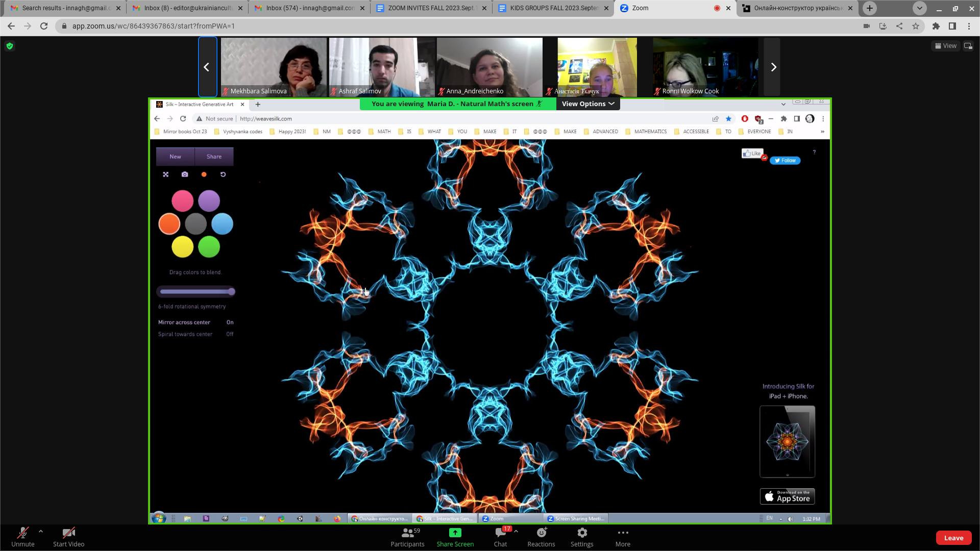Toggle the Unmute microphone button
980x551 pixels.
click(22, 534)
